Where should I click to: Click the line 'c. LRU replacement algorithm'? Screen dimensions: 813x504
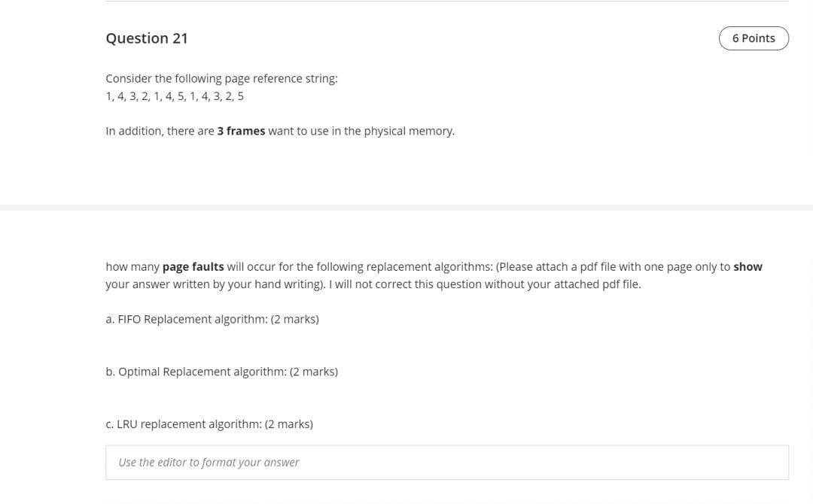209,424
